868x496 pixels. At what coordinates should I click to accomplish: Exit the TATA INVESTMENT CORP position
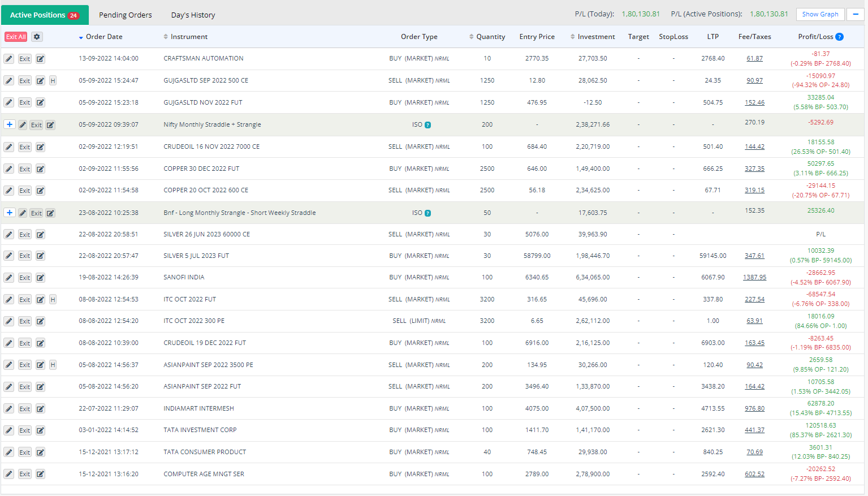click(x=25, y=430)
